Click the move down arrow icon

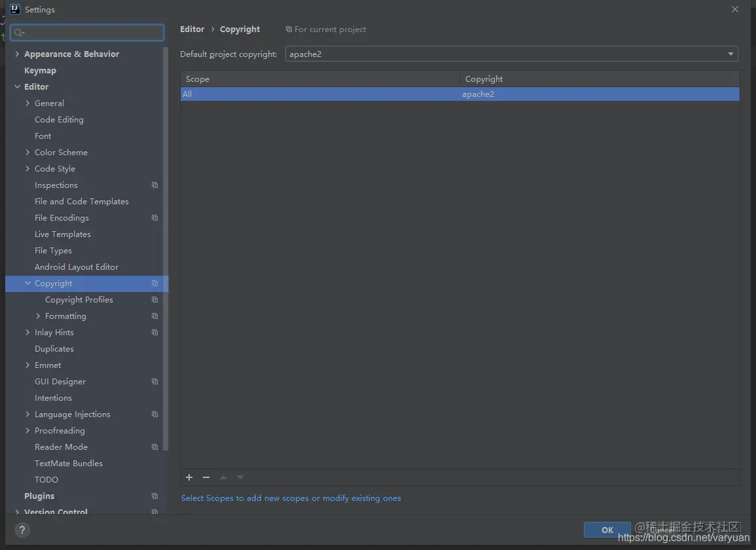[240, 477]
